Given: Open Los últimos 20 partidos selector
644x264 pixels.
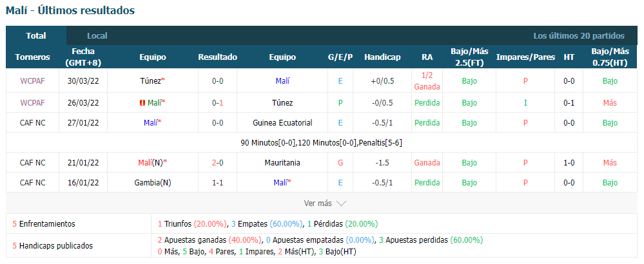Looking at the screenshot, I should click(x=579, y=35).
